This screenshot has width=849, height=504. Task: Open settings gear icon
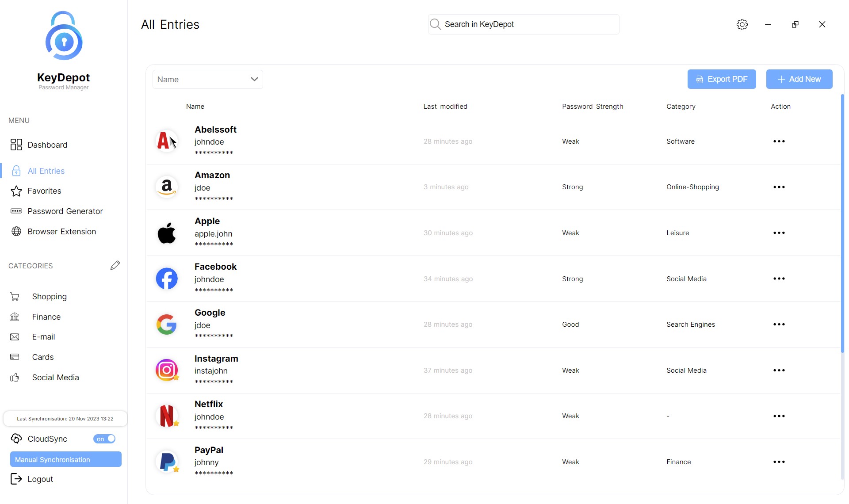point(742,24)
